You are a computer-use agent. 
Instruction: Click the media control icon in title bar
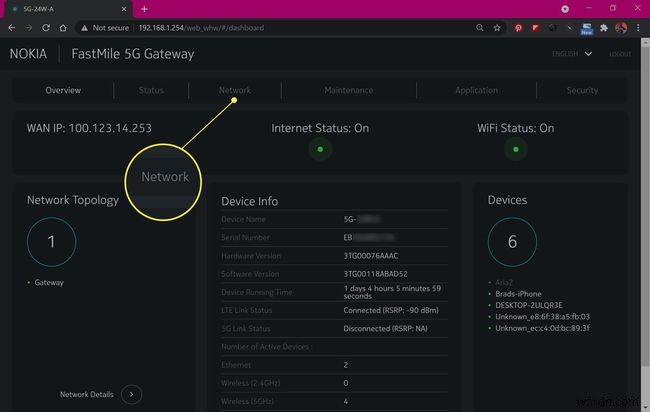click(x=565, y=9)
